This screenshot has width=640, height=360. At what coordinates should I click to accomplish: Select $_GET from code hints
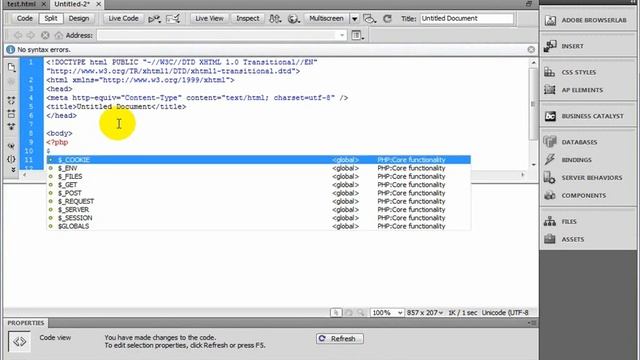coord(258,184)
